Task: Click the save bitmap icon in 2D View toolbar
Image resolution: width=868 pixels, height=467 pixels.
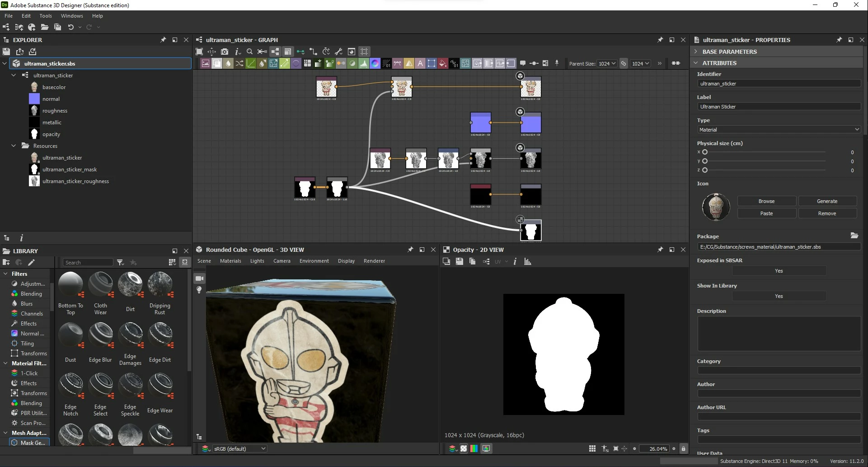Action: click(x=459, y=261)
